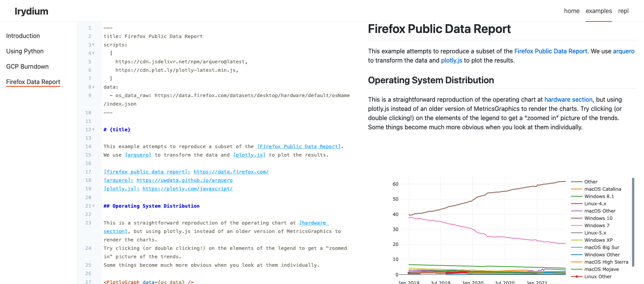Click macOS Big Sur legend line icon
The image size is (644, 284).
[576, 248]
